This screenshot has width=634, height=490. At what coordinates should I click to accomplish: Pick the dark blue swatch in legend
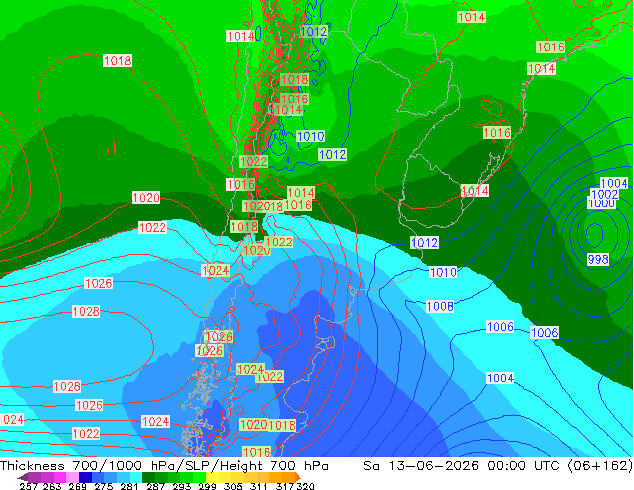tap(85, 477)
